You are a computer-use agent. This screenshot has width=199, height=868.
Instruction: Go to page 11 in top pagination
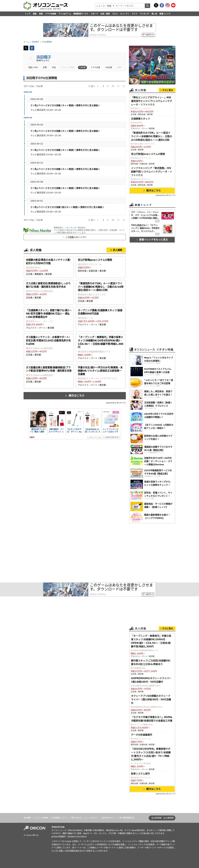[118, 86]
